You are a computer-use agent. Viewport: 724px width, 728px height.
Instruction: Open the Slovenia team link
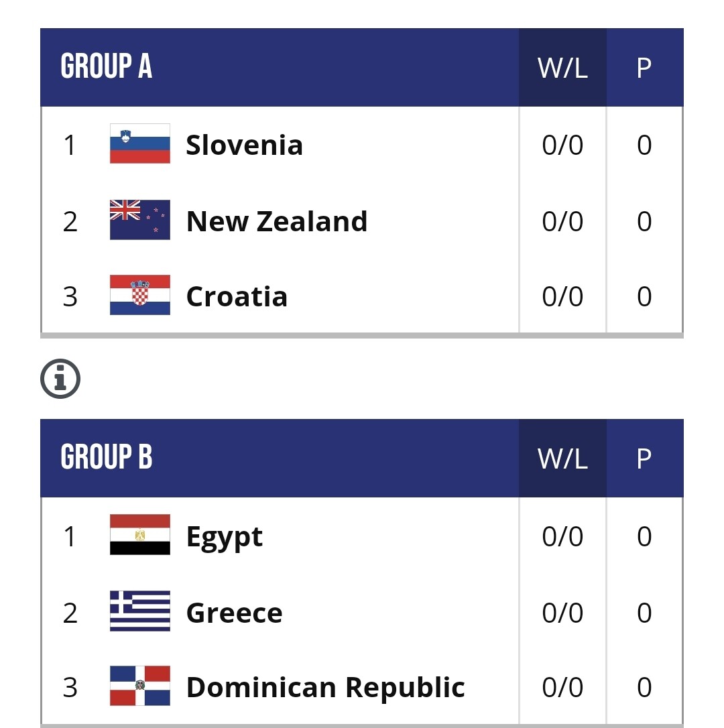pos(244,145)
